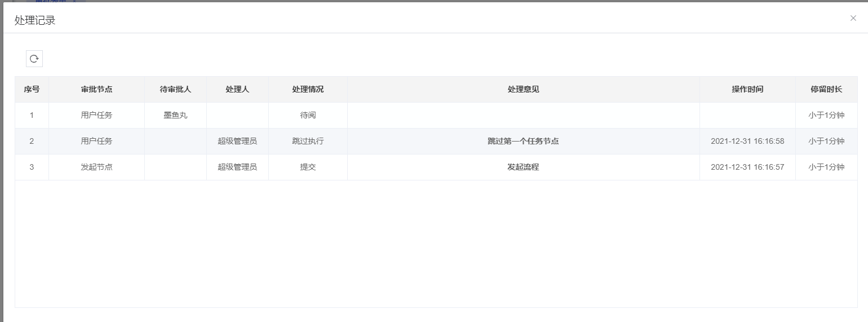Select the 处理意见 column header
The image size is (868, 322).
[523, 89]
